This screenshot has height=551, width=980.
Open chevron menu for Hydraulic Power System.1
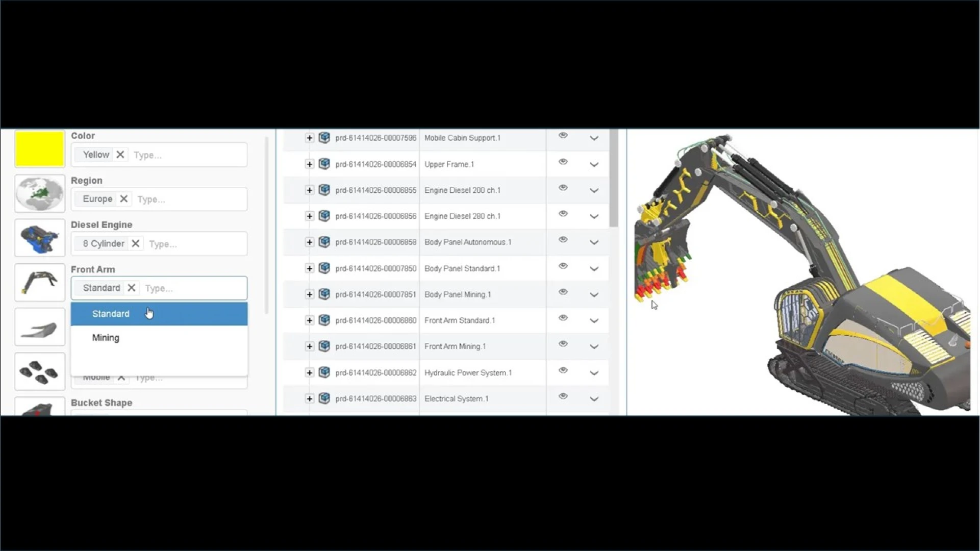point(594,373)
